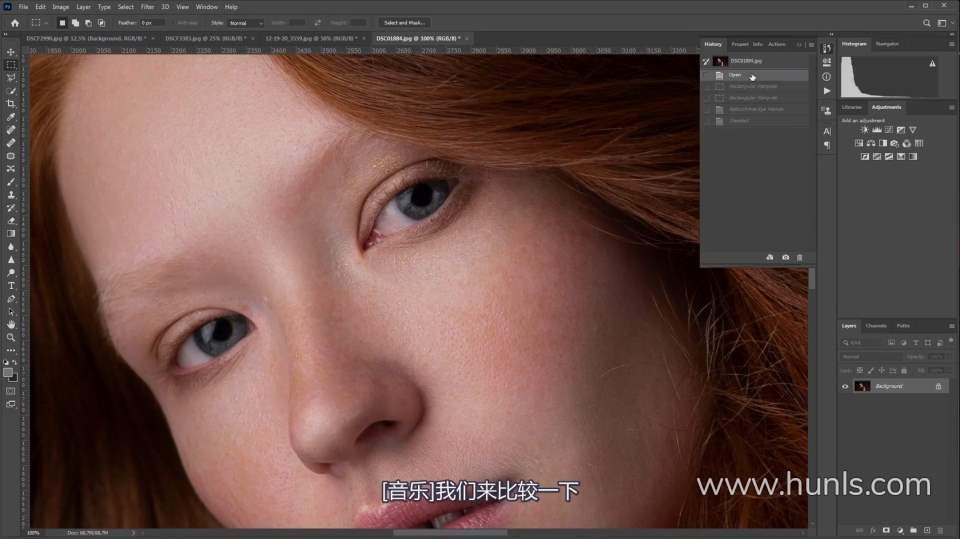Toggle Add to selection mode
The image size is (960, 539).
pyautogui.click(x=75, y=23)
